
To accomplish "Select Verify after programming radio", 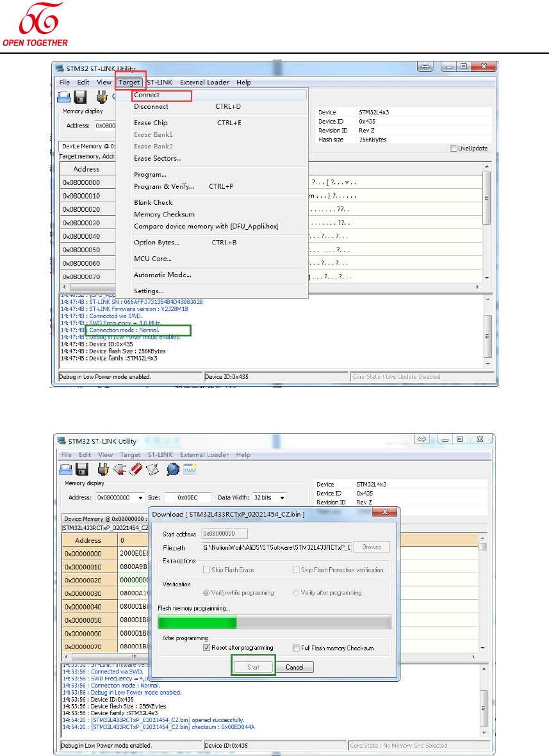I will 296,593.
